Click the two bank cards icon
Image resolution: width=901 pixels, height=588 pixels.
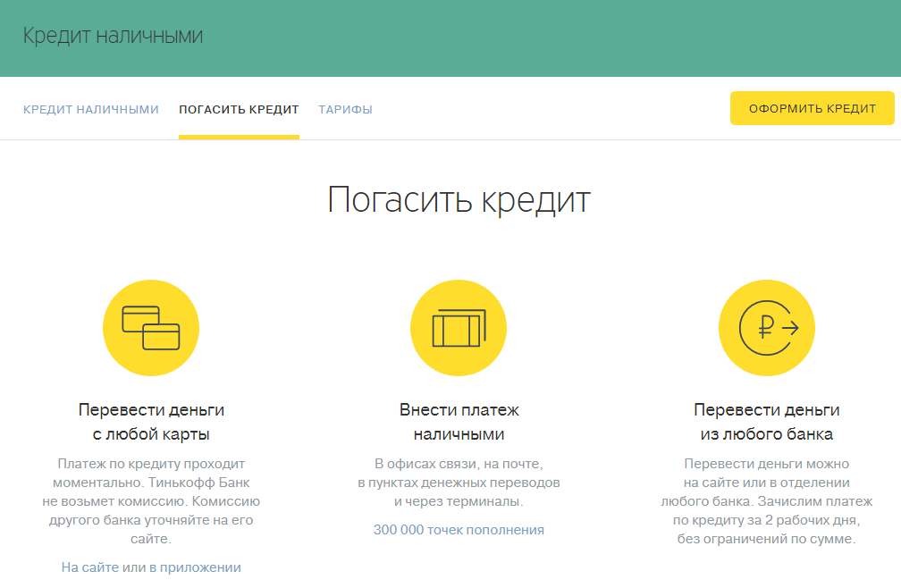pyautogui.click(x=151, y=328)
